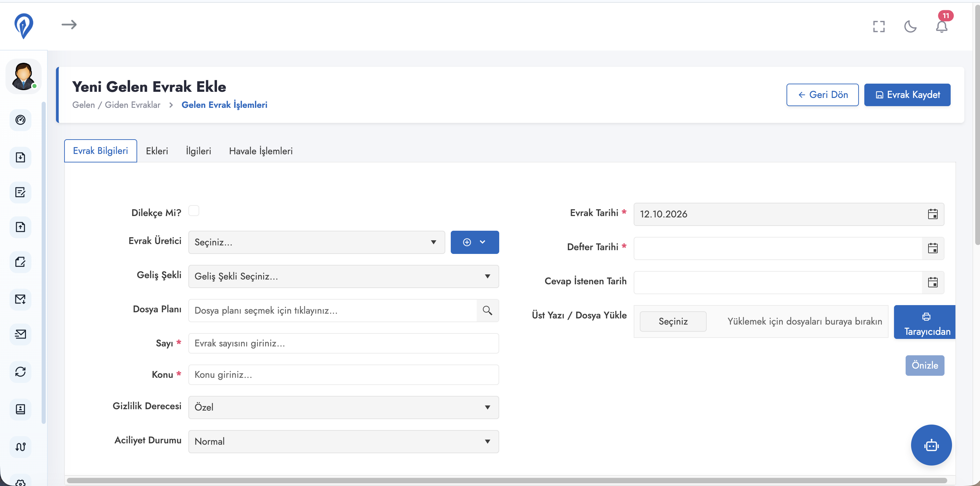The image size is (980, 486).
Task: Enter fullscreen mode via the brackets icon
Action: click(x=879, y=26)
